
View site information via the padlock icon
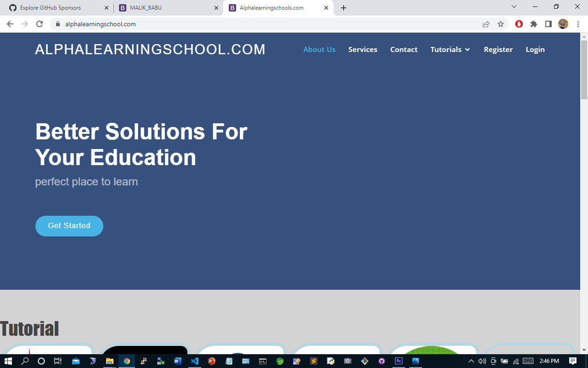[58, 24]
